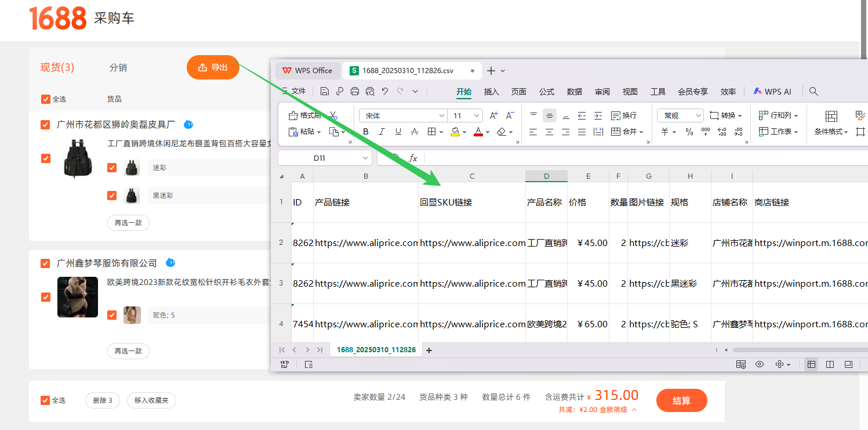Screen dimensions: 868x430
Task: Click the percent style icon
Action: (x=689, y=132)
